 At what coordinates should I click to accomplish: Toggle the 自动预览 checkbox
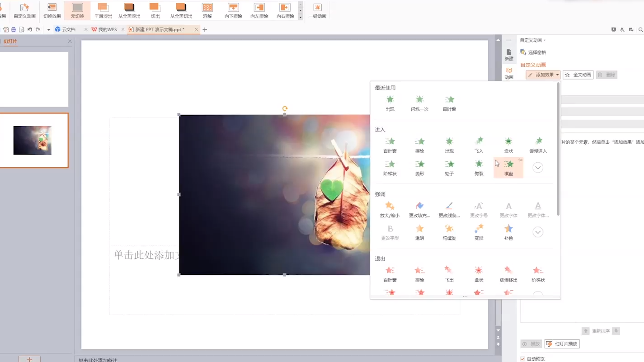523,359
